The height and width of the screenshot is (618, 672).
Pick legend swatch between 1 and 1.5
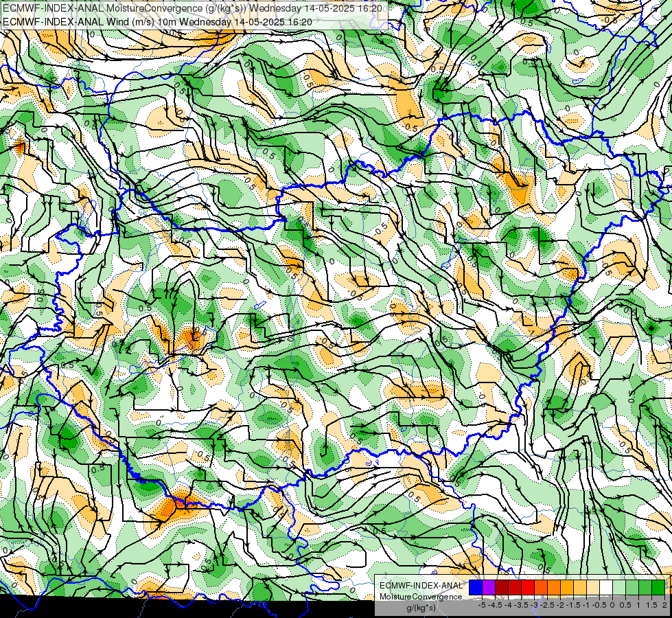[645, 588]
